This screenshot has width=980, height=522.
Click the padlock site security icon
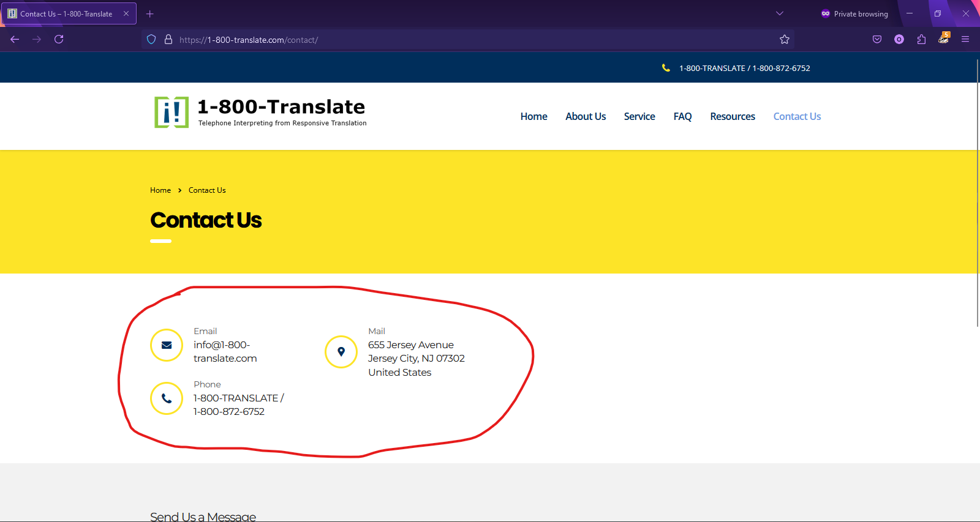[x=168, y=40]
